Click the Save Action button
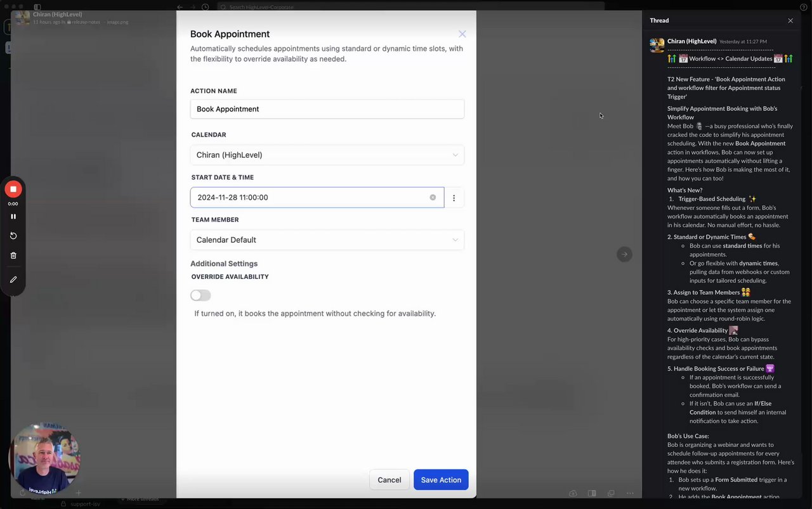The width and height of the screenshot is (812, 509). [441, 480]
